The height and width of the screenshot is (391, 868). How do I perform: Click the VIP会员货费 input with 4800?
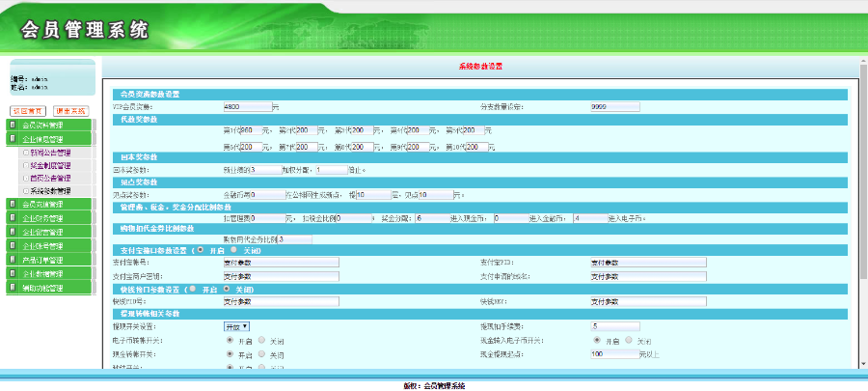click(x=248, y=107)
